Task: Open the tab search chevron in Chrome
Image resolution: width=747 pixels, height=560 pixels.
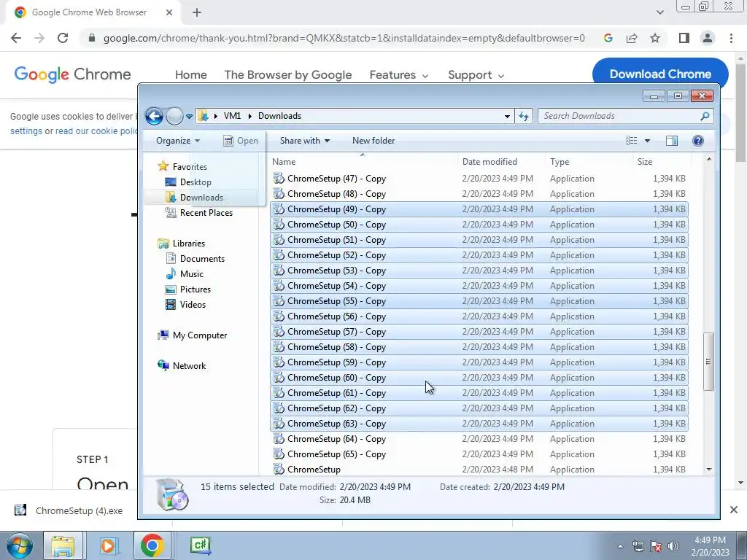Action: [x=659, y=12]
